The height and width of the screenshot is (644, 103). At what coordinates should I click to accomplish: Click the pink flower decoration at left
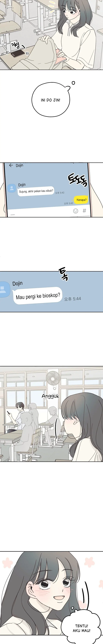[7, 563]
